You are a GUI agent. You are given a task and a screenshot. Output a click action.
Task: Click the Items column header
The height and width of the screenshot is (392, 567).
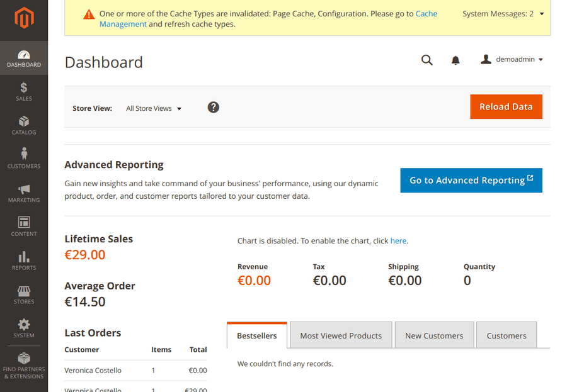pyautogui.click(x=161, y=350)
